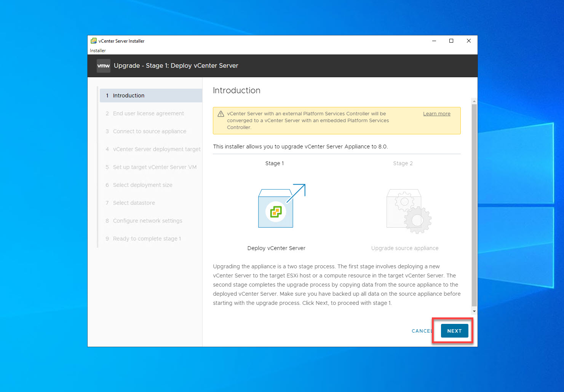Click CANCEL to exit the wizard
The width and height of the screenshot is (564, 392).
(421, 331)
